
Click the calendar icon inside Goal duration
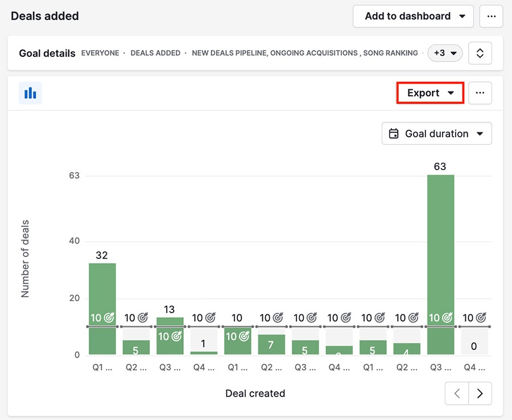coord(393,133)
